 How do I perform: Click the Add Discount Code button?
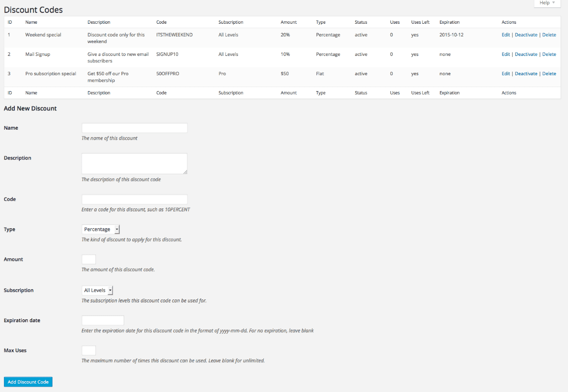28,382
